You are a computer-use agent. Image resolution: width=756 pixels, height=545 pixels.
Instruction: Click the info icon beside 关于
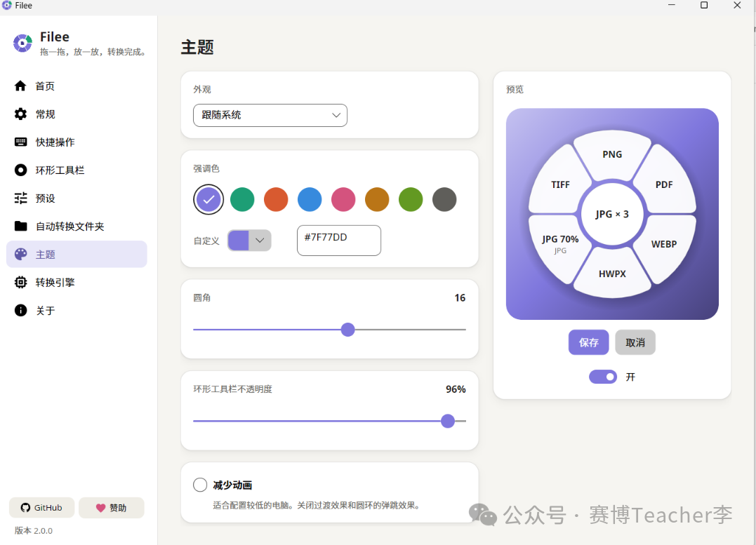click(x=20, y=310)
